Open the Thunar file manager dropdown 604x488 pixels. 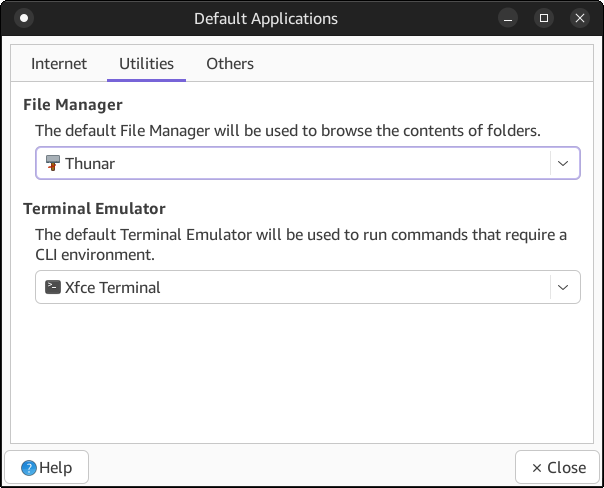click(x=308, y=163)
